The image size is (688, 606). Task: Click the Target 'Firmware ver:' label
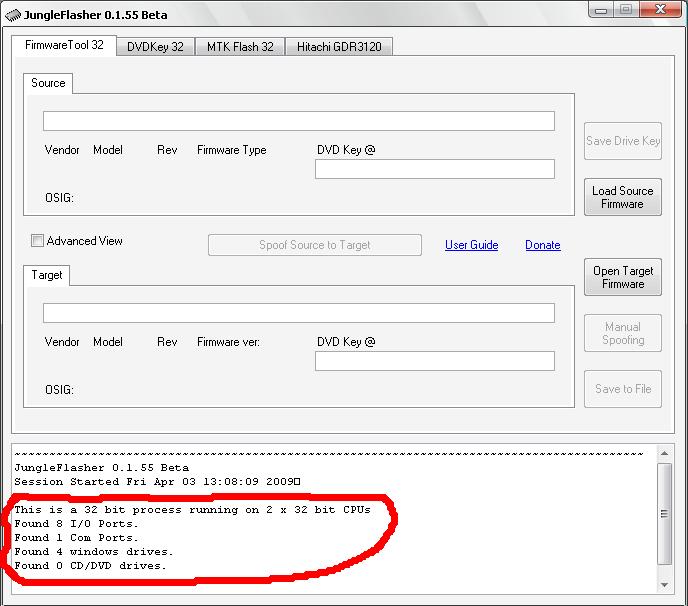click(x=228, y=342)
